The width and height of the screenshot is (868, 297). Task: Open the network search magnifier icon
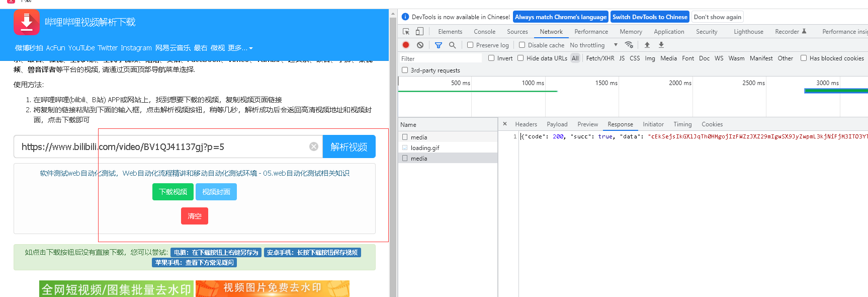pyautogui.click(x=453, y=45)
